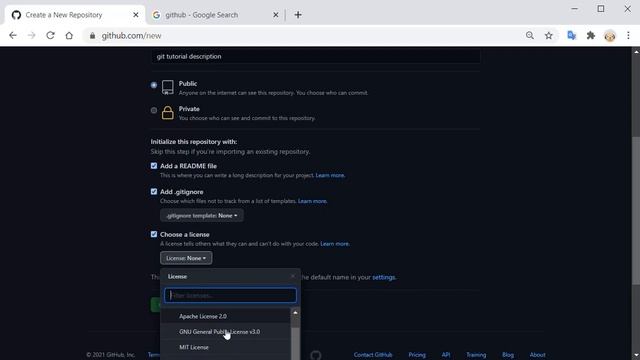Open .gitignore template: None dropdown
This screenshot has width=640, height=360.
(202, 216)
